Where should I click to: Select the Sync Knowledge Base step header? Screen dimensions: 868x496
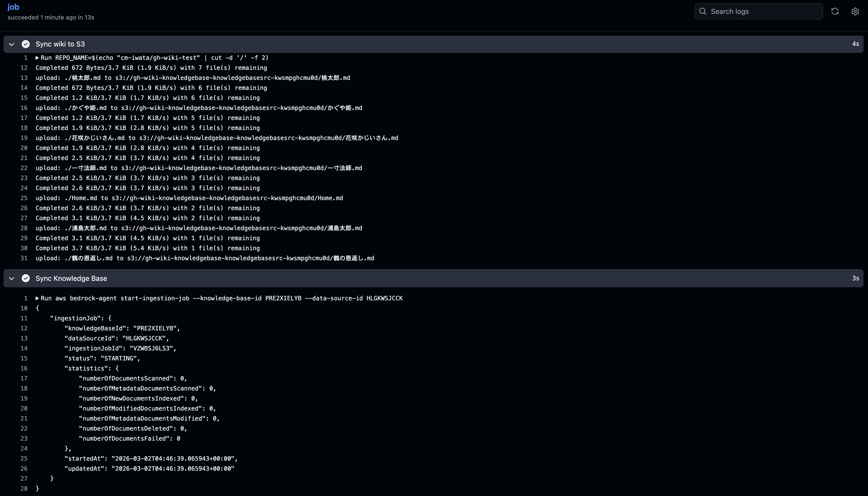71,278
